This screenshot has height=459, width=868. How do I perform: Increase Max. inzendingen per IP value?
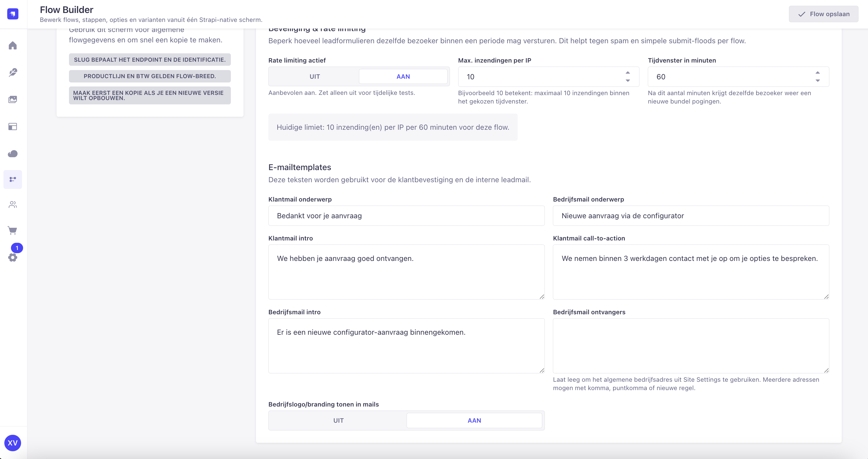[x=628, y=73]
